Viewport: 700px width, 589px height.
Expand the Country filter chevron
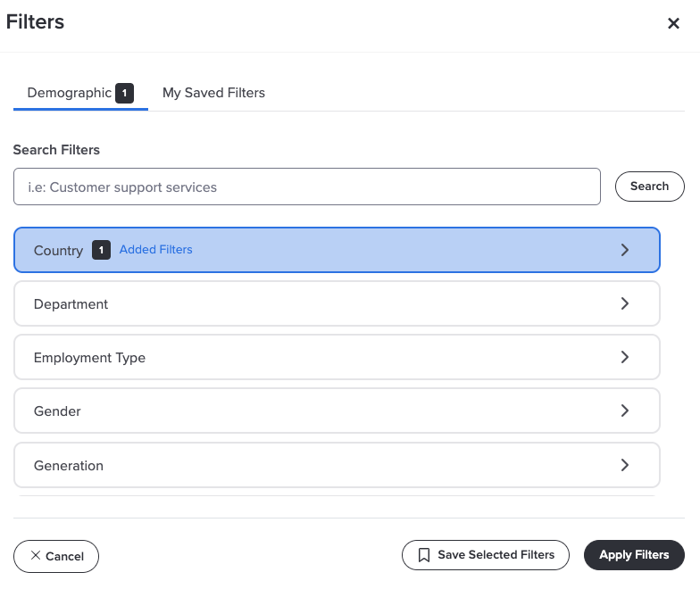[625, 250]
